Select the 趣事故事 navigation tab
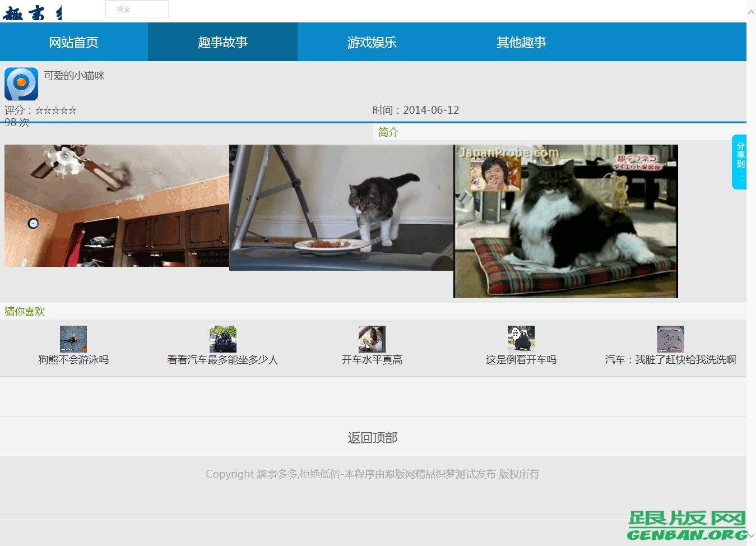The height and width of the screenshot is (546, 756). 222,42
